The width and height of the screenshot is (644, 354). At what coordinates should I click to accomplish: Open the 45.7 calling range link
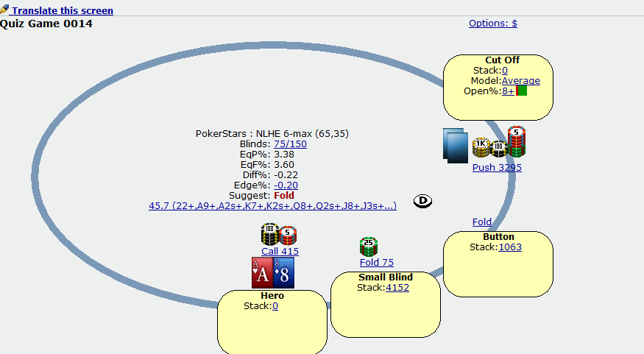tap(273, 206)
